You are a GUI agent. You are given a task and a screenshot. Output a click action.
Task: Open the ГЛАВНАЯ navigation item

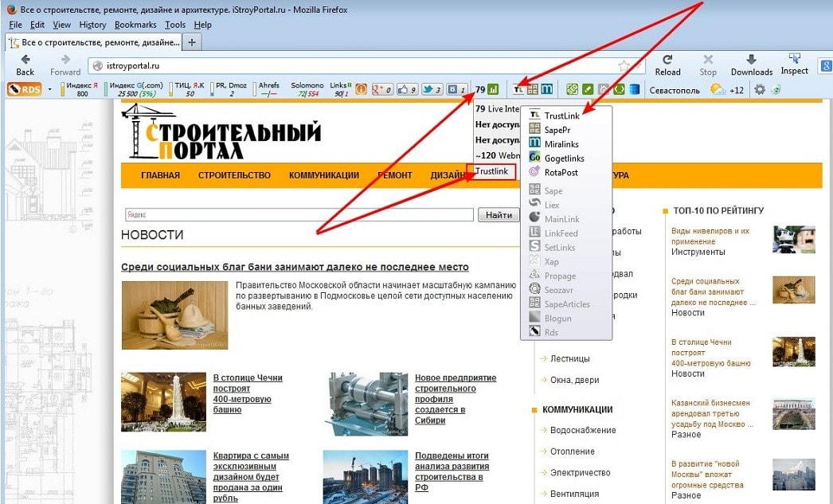pyautogui.click(x=160, y=175)
